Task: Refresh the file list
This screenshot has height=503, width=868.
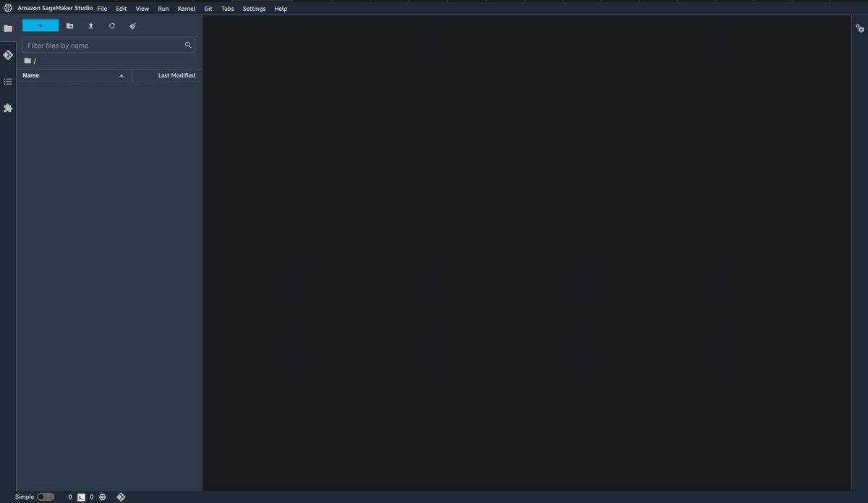Action: coord(112,26)
